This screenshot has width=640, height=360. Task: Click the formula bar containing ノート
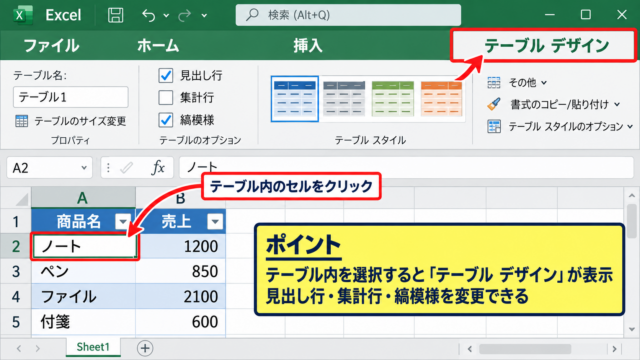[x=406, y=168]
